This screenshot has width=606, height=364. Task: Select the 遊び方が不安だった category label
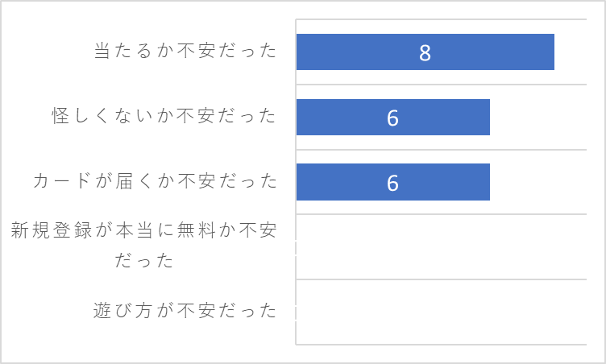pos(185,310)
